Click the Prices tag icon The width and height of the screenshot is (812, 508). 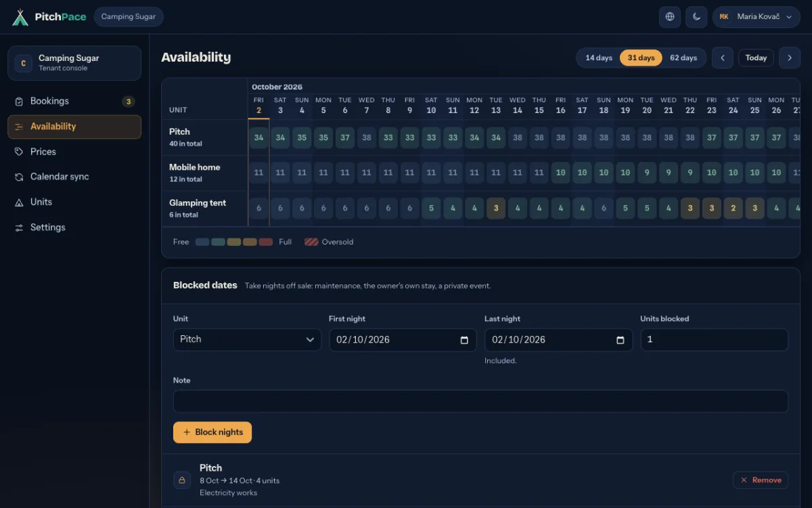tap(19, 152)
